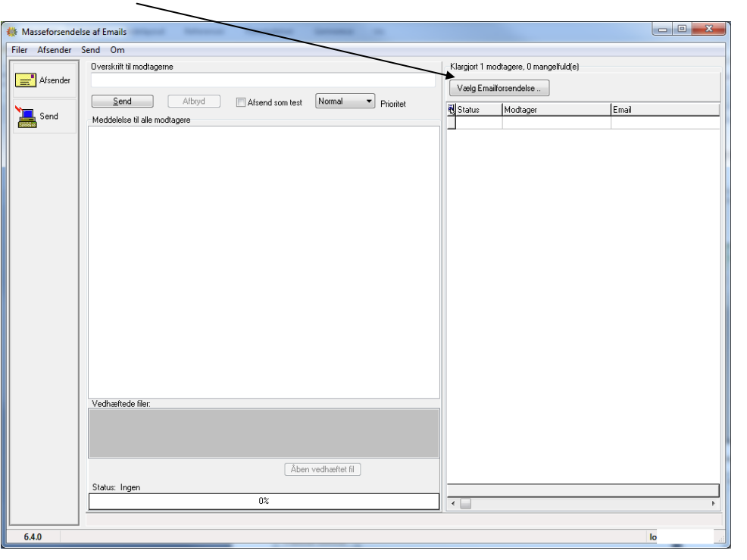Click the Overskrift til modtagerne input field
Screen dimensions: 747x560
(263, 80)
